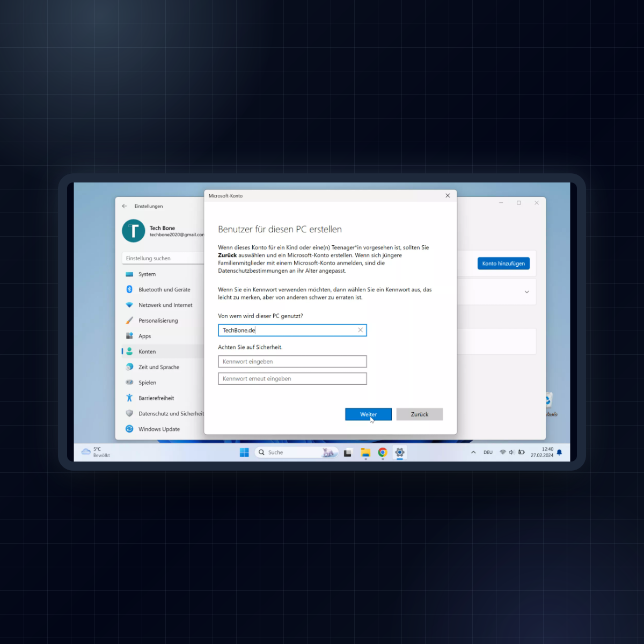This screenshot has width=644, height=644.
Task: Select the Personalisierung paintbrush icon
Action: [x=129, y=320]
